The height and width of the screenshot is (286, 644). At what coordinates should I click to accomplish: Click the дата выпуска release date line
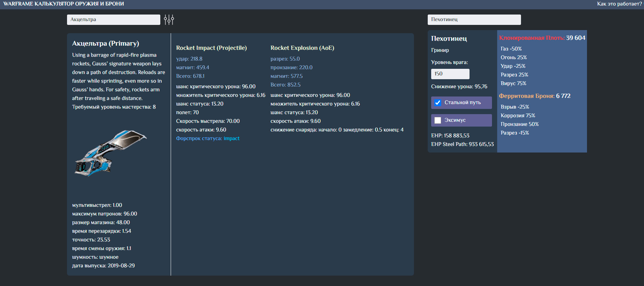pyautogui.click(x=103, y=266)
